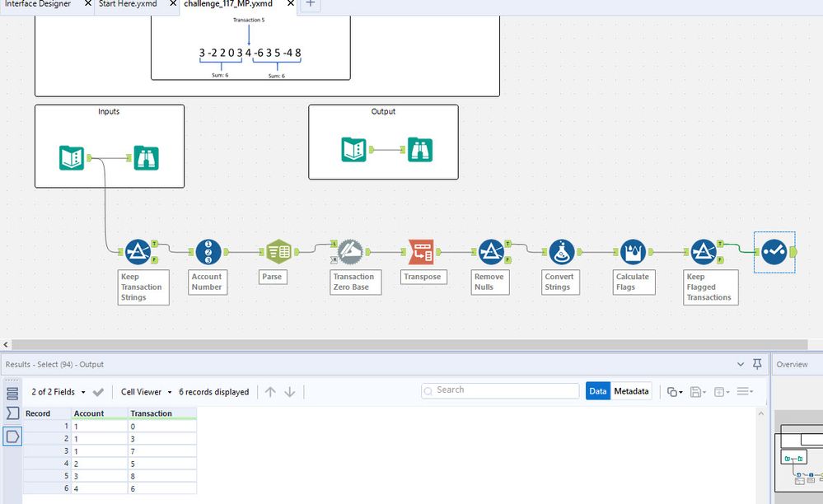Image resolution: width=823 pixels, height=504 pixels.
Task: Click the 6 records displayed text
Action: [x=213, y=392]
